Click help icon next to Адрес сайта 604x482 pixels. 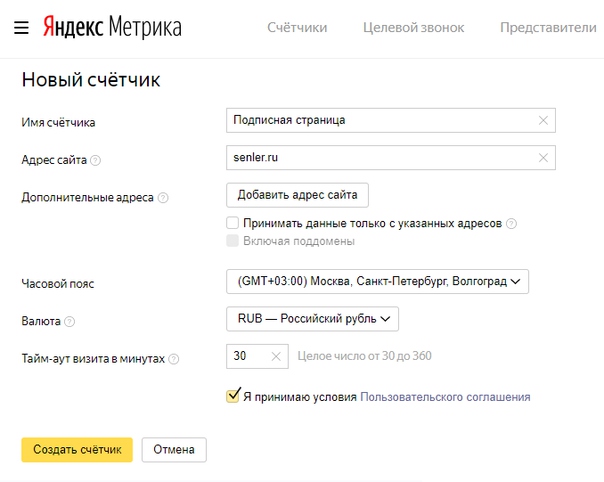pyautogui.click(x=97, y=160)
